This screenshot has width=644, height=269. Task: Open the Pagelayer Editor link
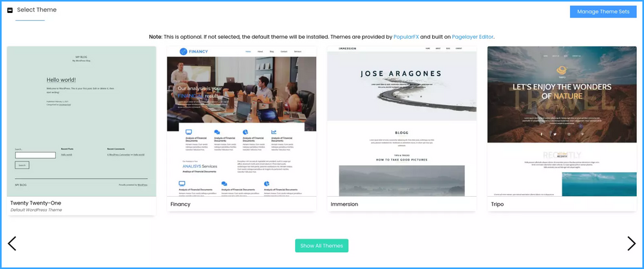point(473,37)
